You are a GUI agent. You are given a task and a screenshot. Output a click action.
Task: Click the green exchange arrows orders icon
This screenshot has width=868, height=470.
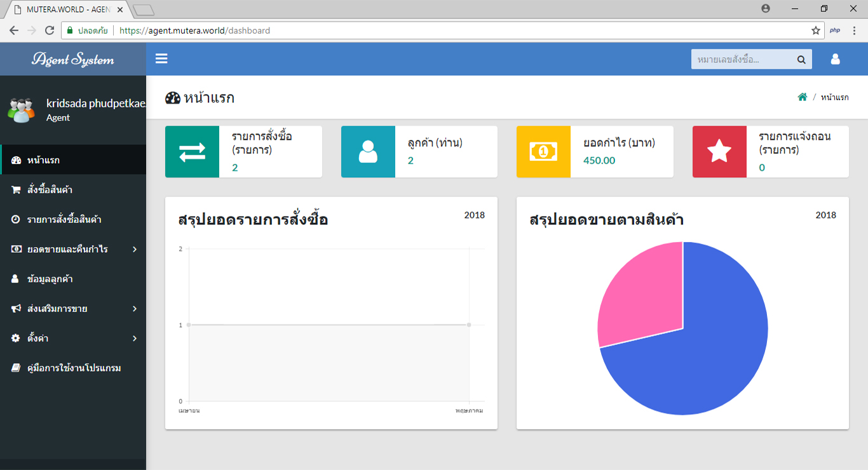coord(192,152)
